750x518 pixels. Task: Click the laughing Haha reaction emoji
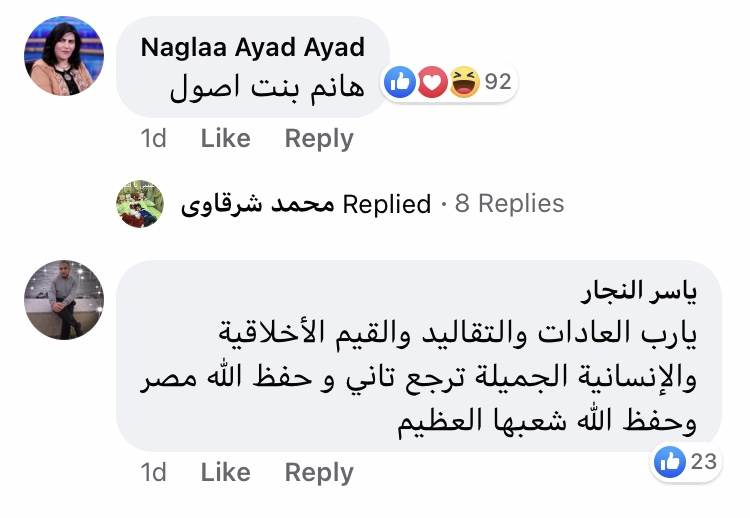tap(462, 83)
